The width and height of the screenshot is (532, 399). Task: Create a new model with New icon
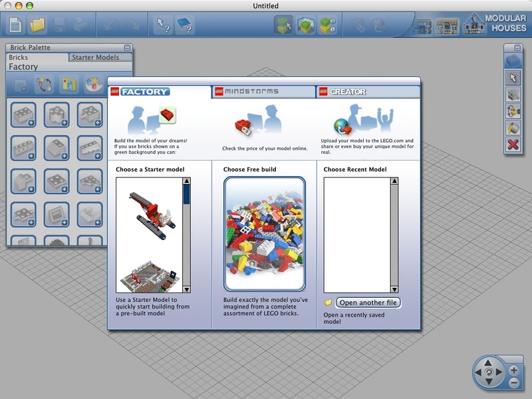click(x=15, y=25)
